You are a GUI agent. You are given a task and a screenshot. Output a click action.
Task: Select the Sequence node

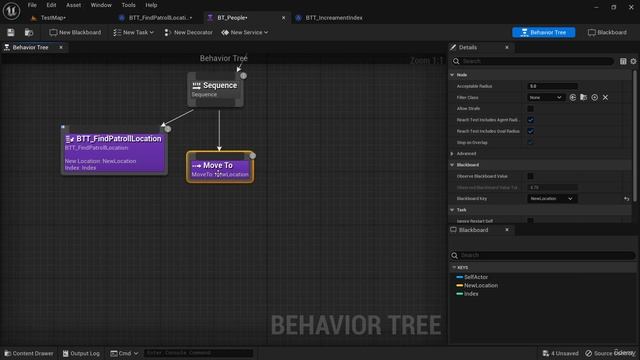click(x=216, y=89)
